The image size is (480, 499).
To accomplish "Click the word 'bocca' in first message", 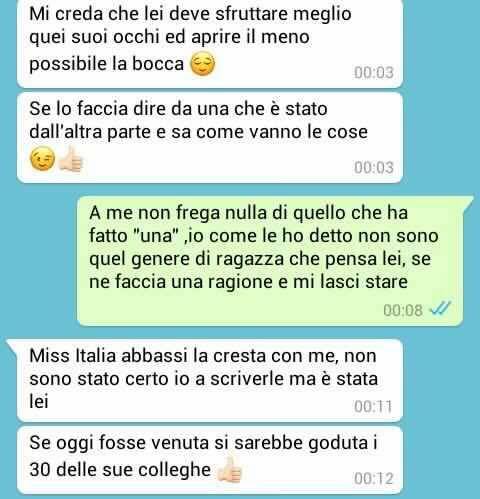I will point(158,63).
